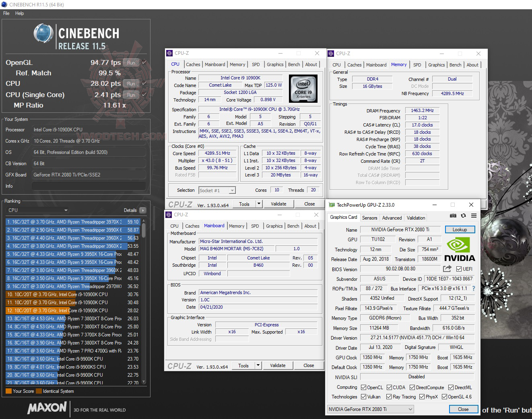Switch to the Advanced tab in GPU-Z
The image size is (532, 419).
point(392,218)
